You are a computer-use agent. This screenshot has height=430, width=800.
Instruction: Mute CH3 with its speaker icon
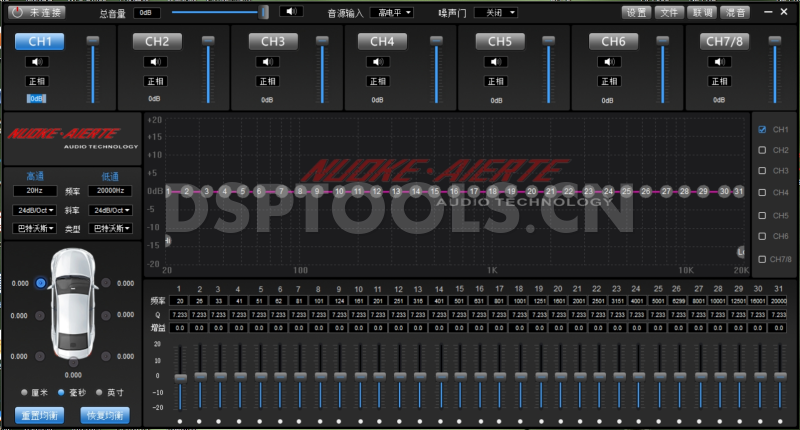[267, 62]
